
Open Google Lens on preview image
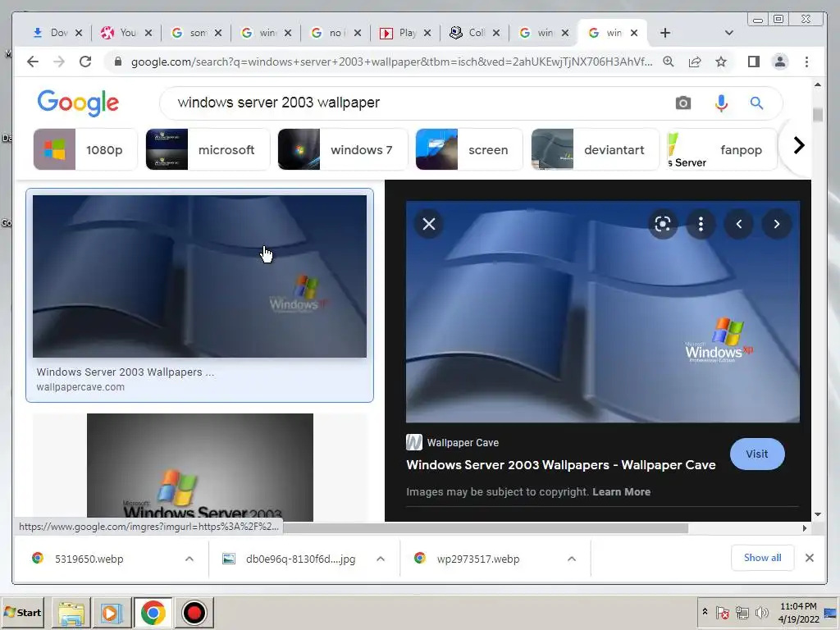[663, 224]
